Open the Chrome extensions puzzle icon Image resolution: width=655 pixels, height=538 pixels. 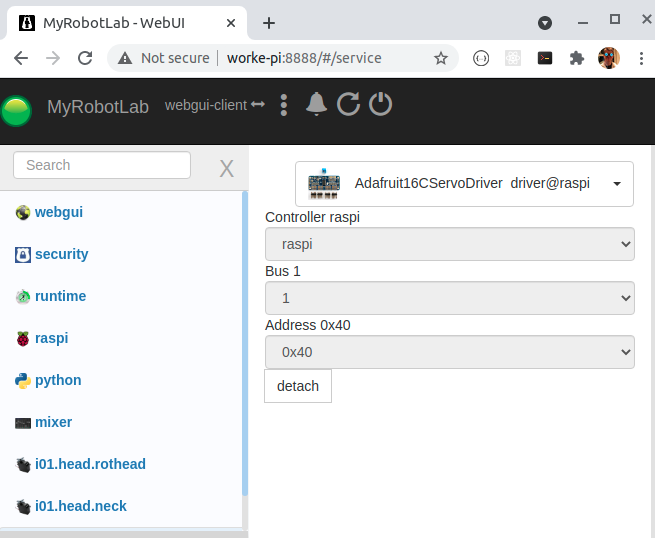[576, 58]
